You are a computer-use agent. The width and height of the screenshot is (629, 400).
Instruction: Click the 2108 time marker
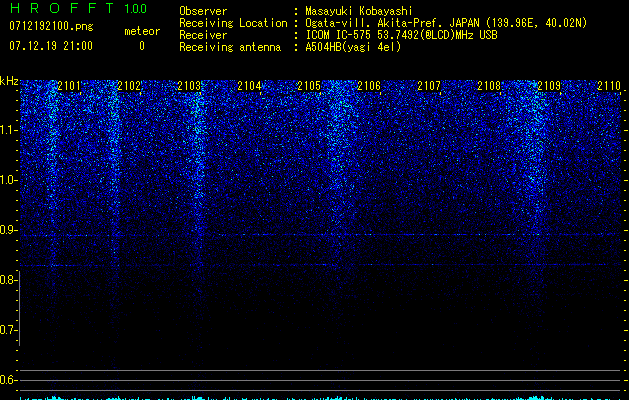(489, 86)
